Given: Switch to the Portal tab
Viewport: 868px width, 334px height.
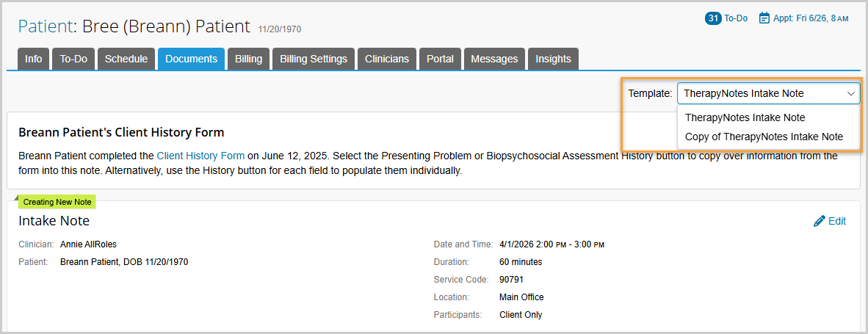Looking at the screenshot, I should (x=440, y=59).
